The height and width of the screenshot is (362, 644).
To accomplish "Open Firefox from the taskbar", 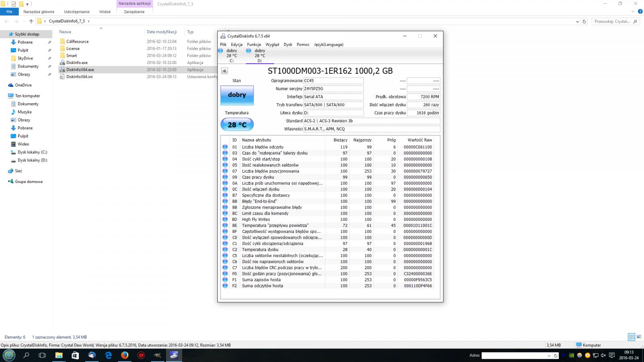I will [x=124, y=355].
